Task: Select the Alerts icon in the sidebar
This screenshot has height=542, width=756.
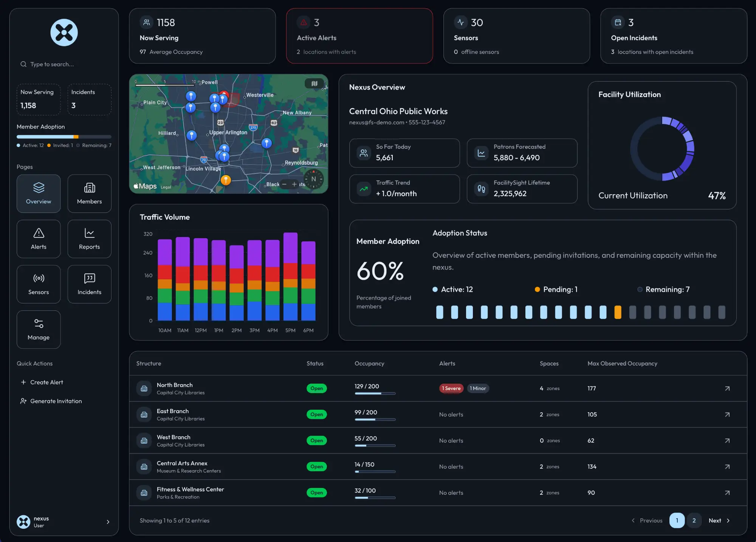Action: tap(38, 239)
